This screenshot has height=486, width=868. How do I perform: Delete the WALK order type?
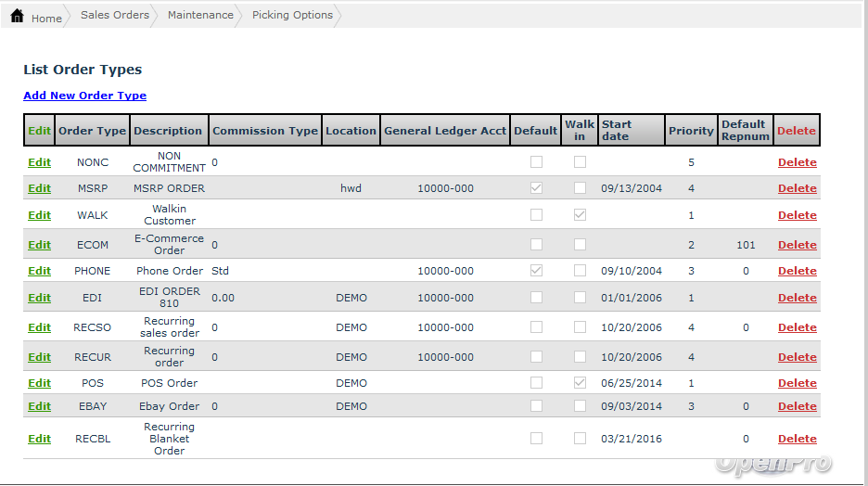point(797,215)
